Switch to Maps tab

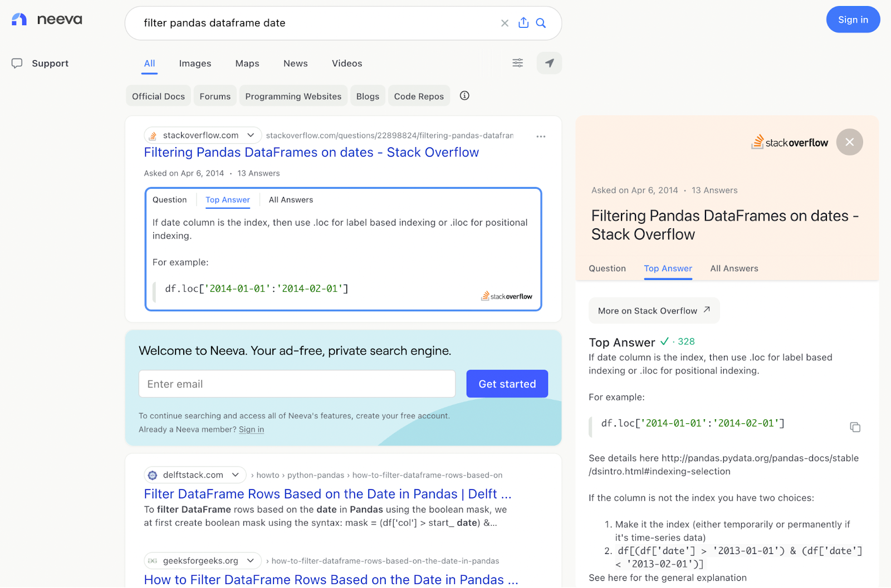click(247, 63)
